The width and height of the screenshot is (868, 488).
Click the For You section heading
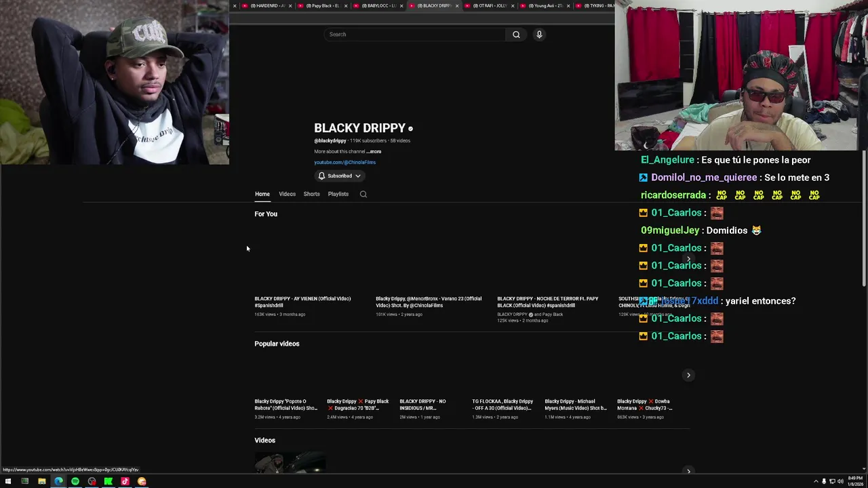[x=266, y=214]
